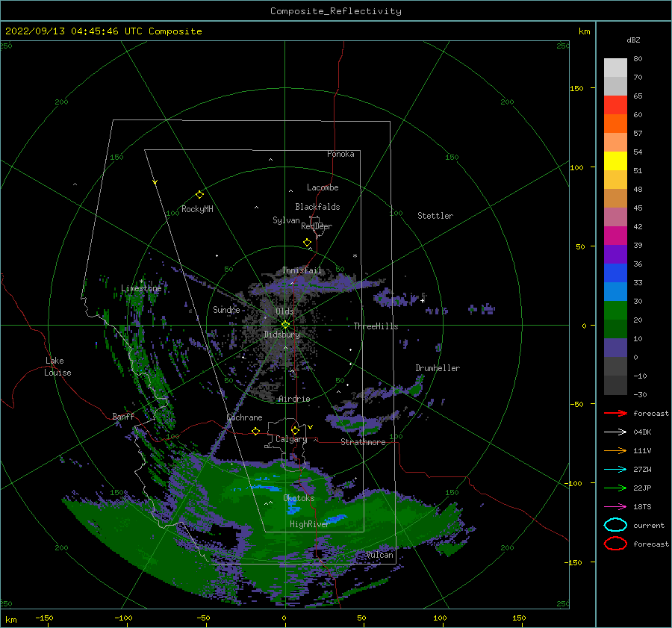Select the cyan 27ZW arrow symbol
Screen dimensions: 672x628
(615, 470)
